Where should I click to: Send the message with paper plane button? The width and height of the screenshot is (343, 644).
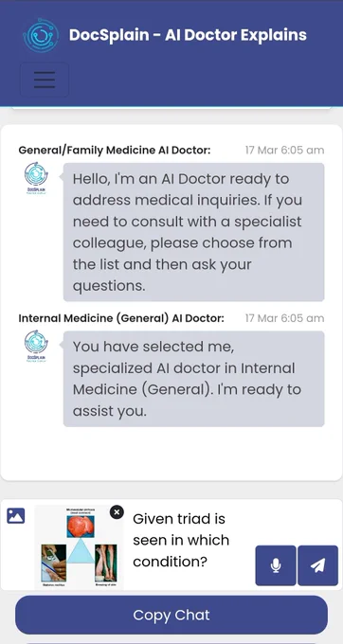point(318,565)
